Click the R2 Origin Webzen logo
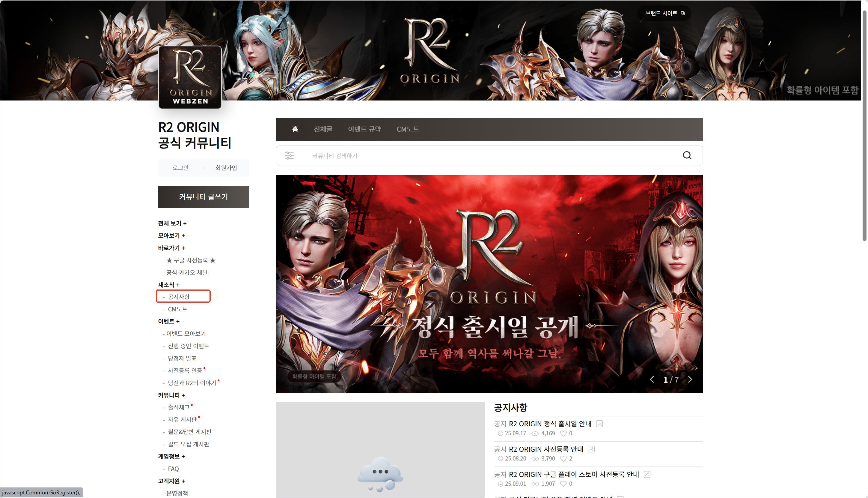This screenshot has width=868, height=498. click(x=190, y=77)
